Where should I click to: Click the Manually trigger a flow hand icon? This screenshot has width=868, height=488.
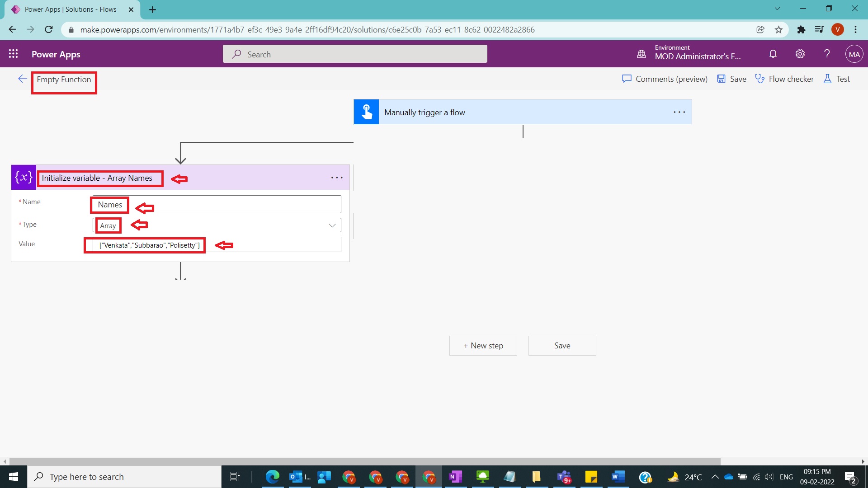(366, 112)
